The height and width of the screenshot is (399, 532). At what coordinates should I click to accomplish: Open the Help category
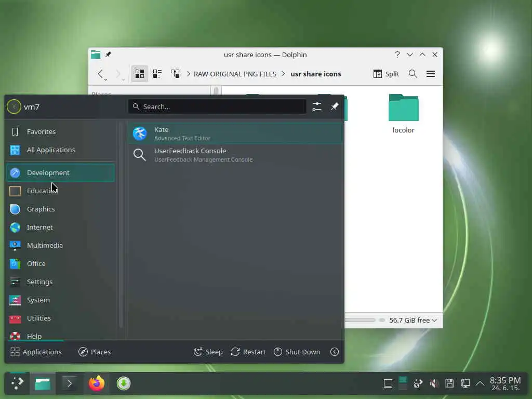tap(60, 336)
